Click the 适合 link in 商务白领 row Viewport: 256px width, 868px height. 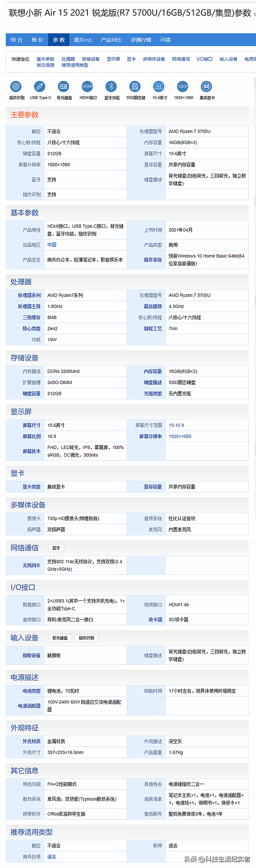(x=52, y=857)
